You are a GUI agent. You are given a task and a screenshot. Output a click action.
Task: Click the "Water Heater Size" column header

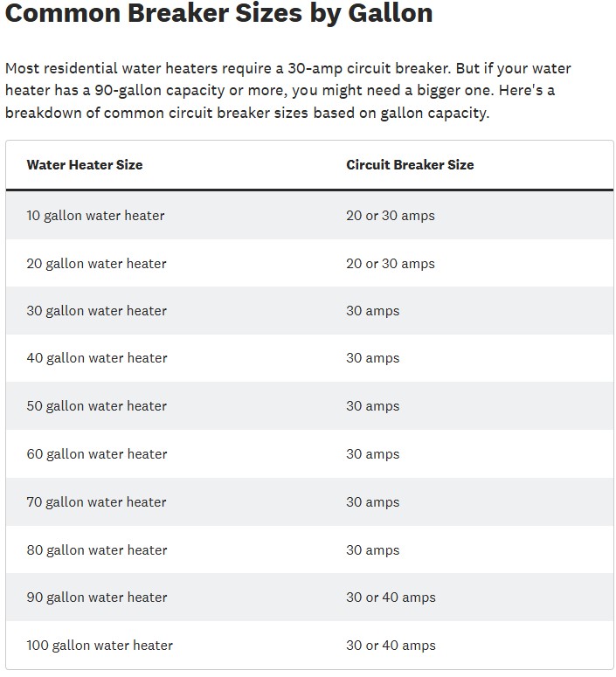[x=85, y=165]
